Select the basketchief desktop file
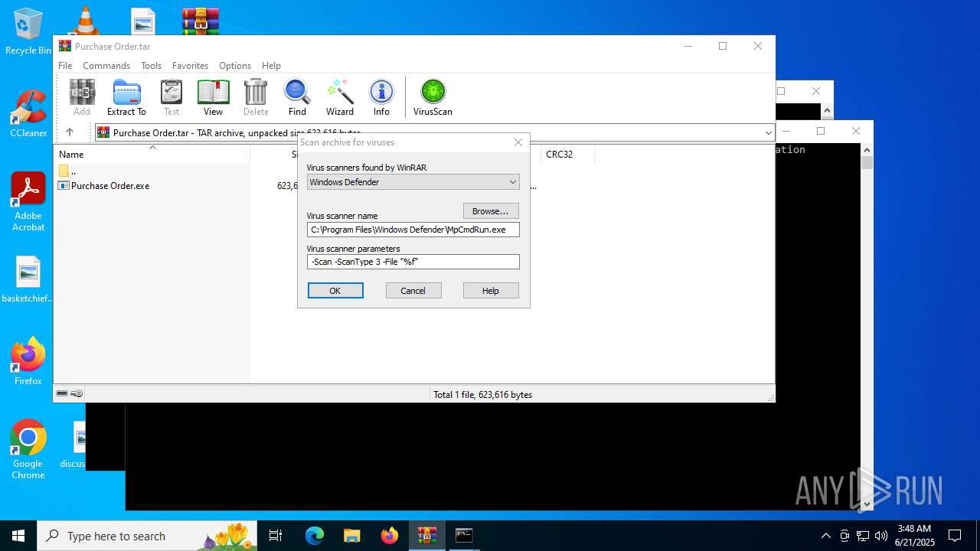Image resolution: width=980 pixels, height=551 pixels. pyautogui.click(x=28, y=279)
